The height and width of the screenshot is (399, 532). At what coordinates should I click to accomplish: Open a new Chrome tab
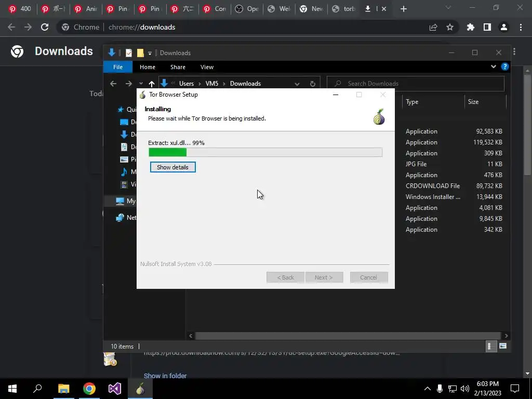(x=403, y=9)
